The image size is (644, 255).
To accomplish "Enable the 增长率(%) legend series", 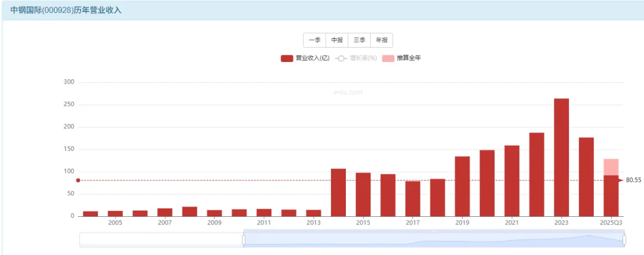I will (355, 58).
